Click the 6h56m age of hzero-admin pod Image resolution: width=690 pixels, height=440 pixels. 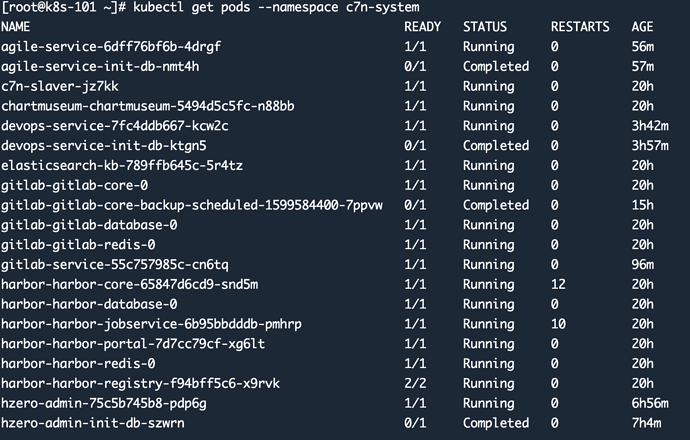[x=650, y=403]
